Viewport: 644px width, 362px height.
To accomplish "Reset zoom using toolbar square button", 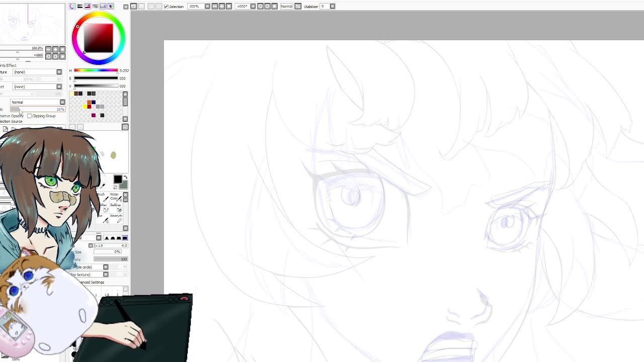I will tap(229, 6).
